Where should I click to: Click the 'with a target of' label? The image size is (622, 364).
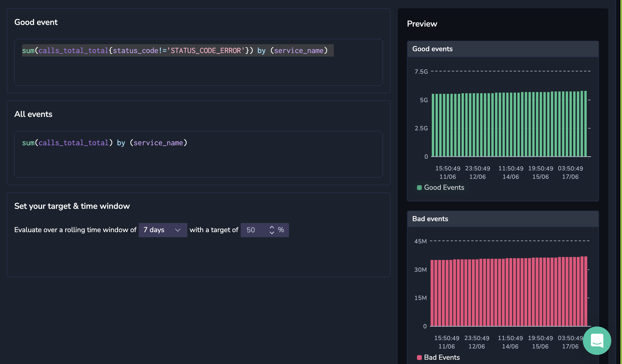(x=214, y=230)
